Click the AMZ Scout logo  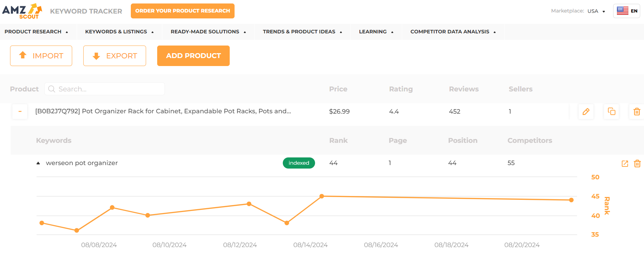coord(22,11)
